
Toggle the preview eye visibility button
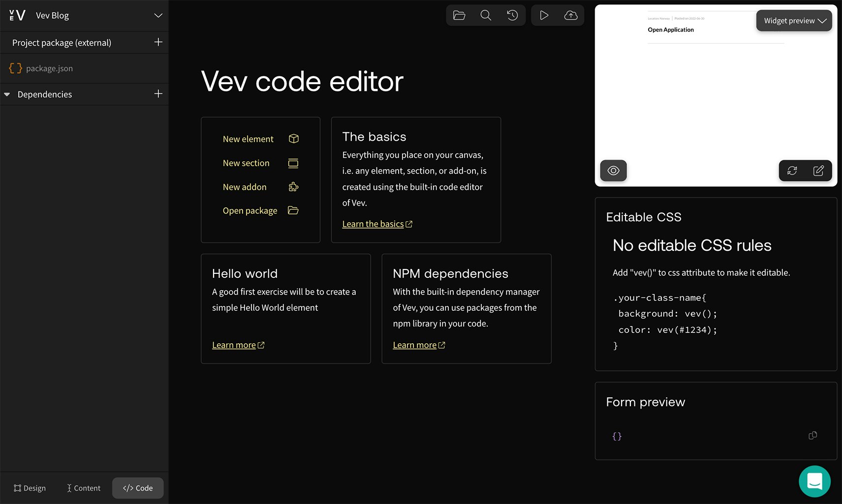coord(613,171)
